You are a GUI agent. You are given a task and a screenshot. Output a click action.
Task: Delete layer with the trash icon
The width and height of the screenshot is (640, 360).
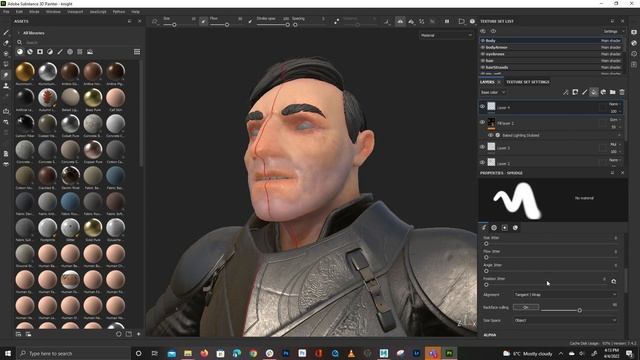[622, 92]
